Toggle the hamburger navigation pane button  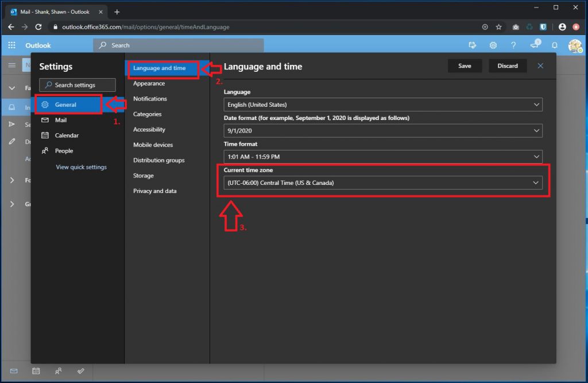pyautogui.click(x=12, y=65)
